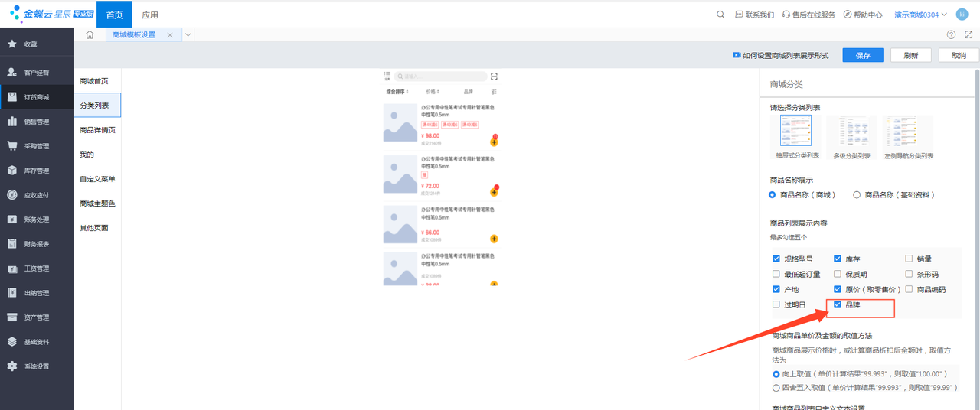
Task: Click the category list icon in preview
Action: (387, 76)
